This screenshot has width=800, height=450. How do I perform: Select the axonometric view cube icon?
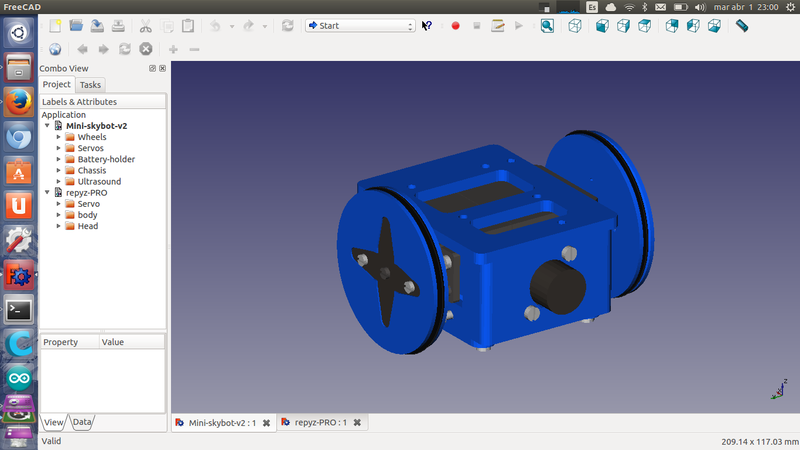pos(576,26)
